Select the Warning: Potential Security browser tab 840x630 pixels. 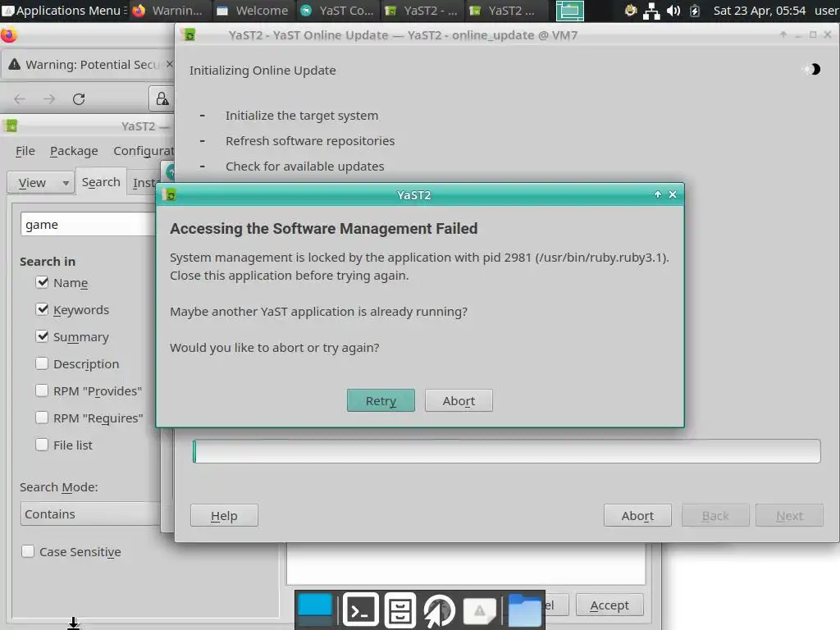tap(89, 65)
